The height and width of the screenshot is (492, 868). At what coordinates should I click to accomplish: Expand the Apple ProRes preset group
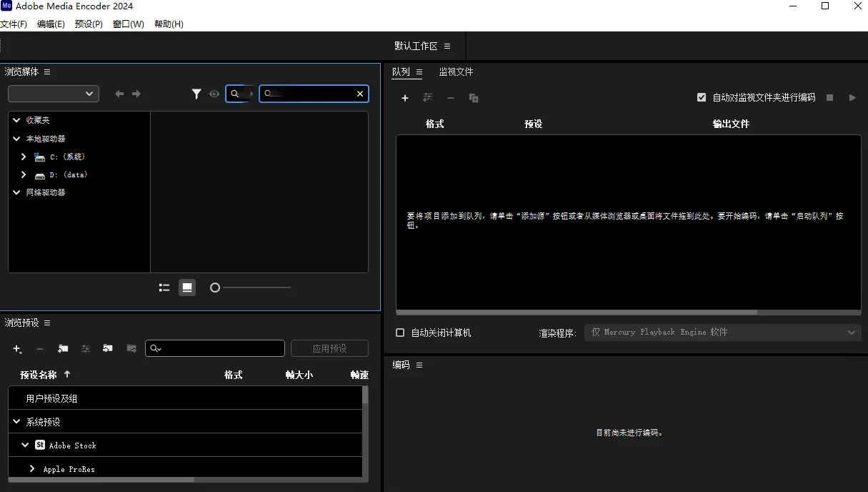click(32, 469)
